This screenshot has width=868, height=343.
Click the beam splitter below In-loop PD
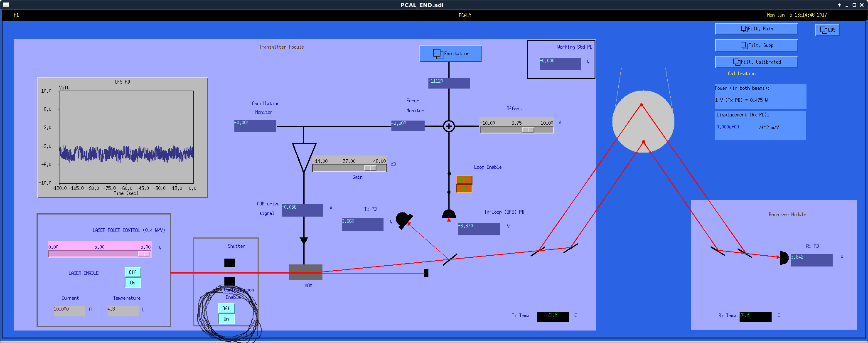click(450, 259)
